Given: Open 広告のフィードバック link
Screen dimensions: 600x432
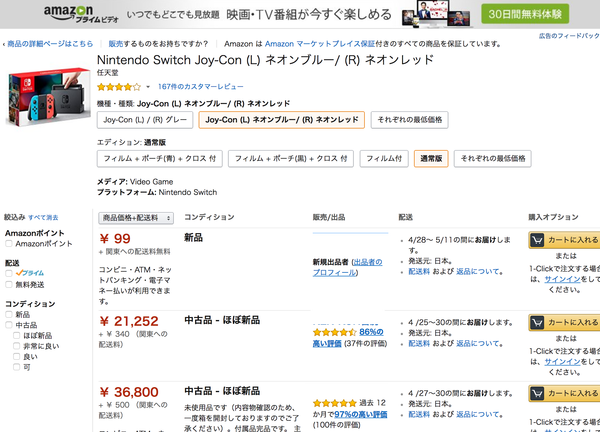Looking at the screenshot, I should (x=569, y=36).
